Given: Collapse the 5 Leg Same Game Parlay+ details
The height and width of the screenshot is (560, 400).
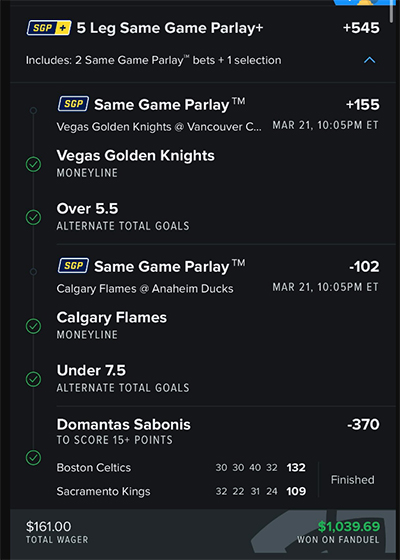Looking at the screenshot, I should pyautogui.click(x=369, y=60).
